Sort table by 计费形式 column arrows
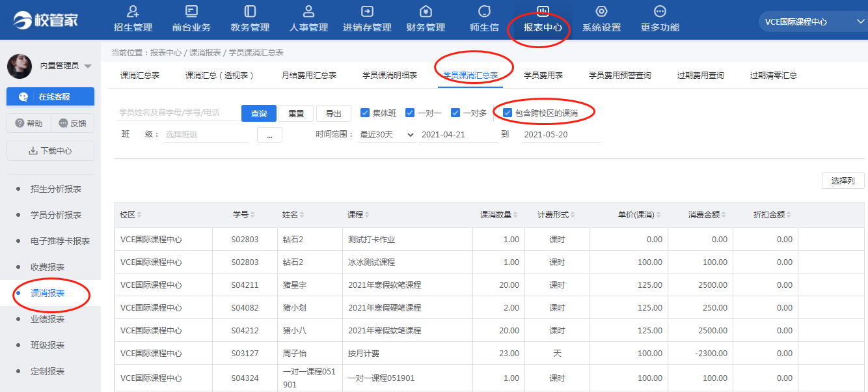The width and height of the screenshot is (868, 392). pos(573,215)
